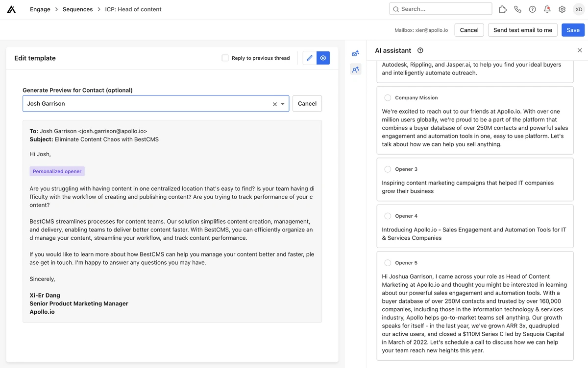Select AI personalized opener sidebar icon
The image size is (588, 368).
pyautogui.click(x=356, y=70)
